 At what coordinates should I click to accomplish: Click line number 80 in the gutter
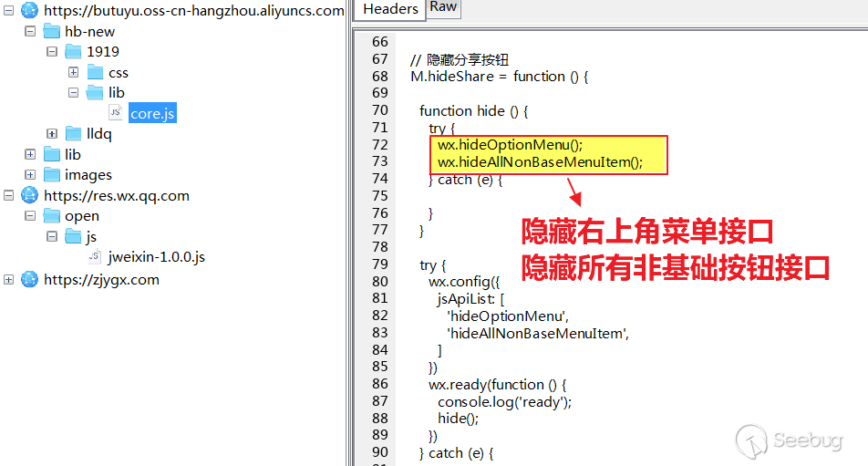pos(379,282)
